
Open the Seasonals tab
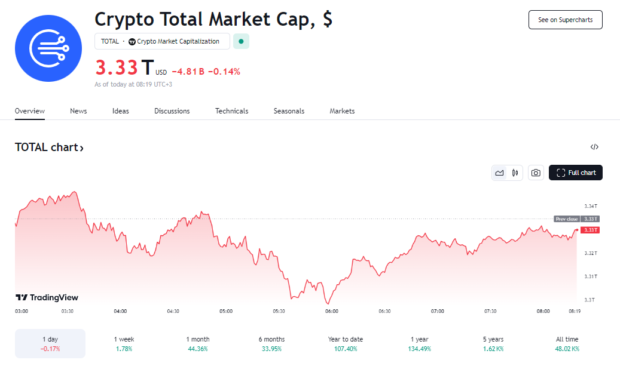(x=289, y=111)
